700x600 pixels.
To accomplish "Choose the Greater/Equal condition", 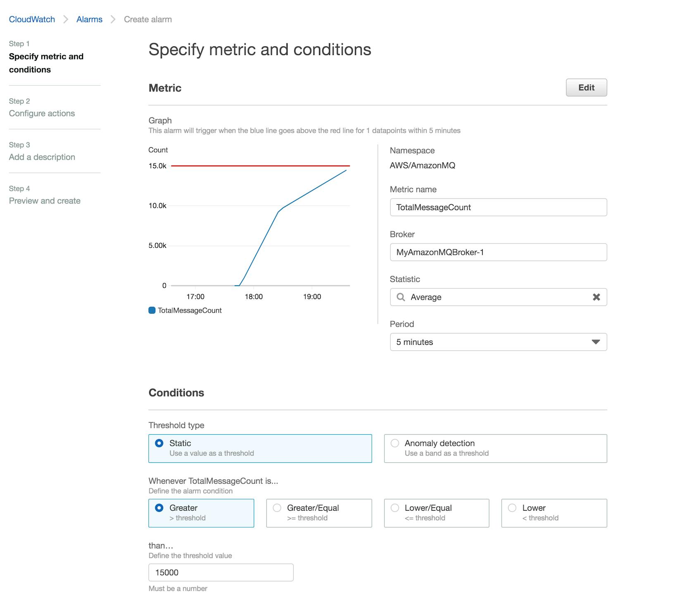I will click(x=277, y=508).
